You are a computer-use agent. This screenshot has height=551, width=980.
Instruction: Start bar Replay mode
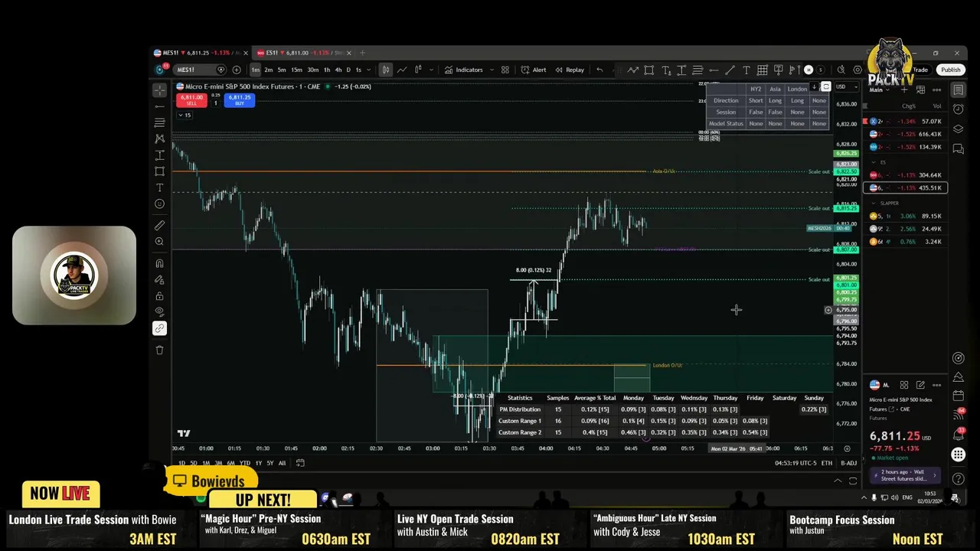click(570, 70)
